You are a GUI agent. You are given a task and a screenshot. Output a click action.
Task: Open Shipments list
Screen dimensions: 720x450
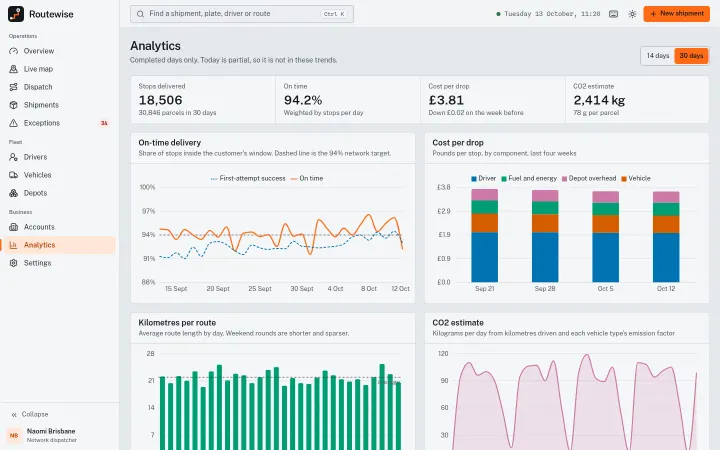point(60,105)
